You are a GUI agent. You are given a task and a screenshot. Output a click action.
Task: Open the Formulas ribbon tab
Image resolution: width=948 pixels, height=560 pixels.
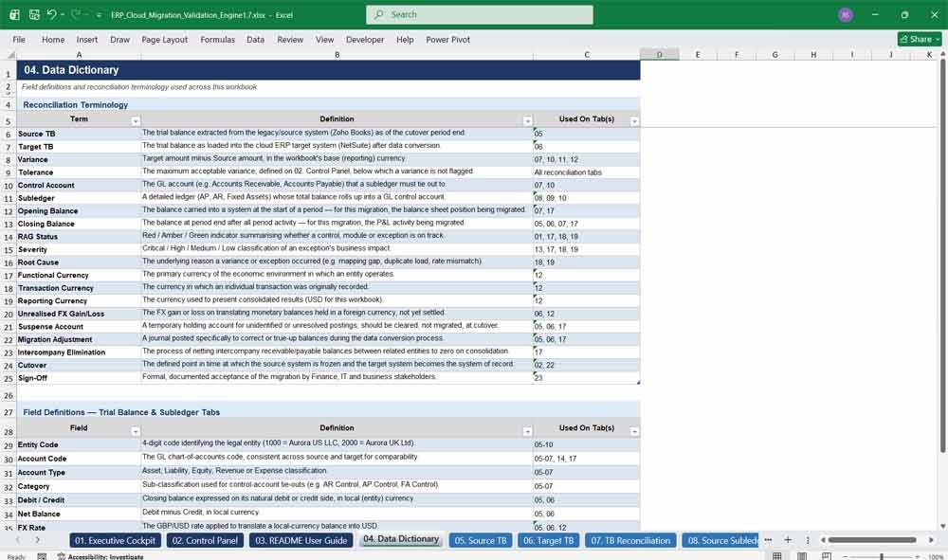pyautogui.click(x=217, y=39)
